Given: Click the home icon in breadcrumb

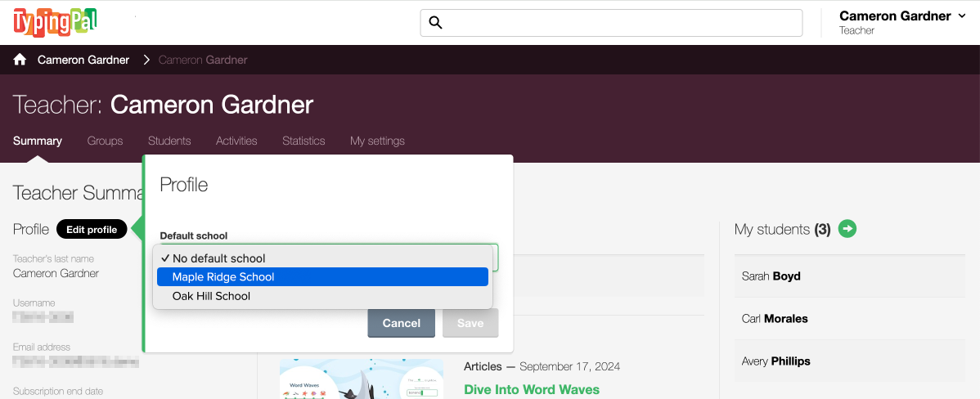Looking at the screenshot, I should [x=20, y=60].
